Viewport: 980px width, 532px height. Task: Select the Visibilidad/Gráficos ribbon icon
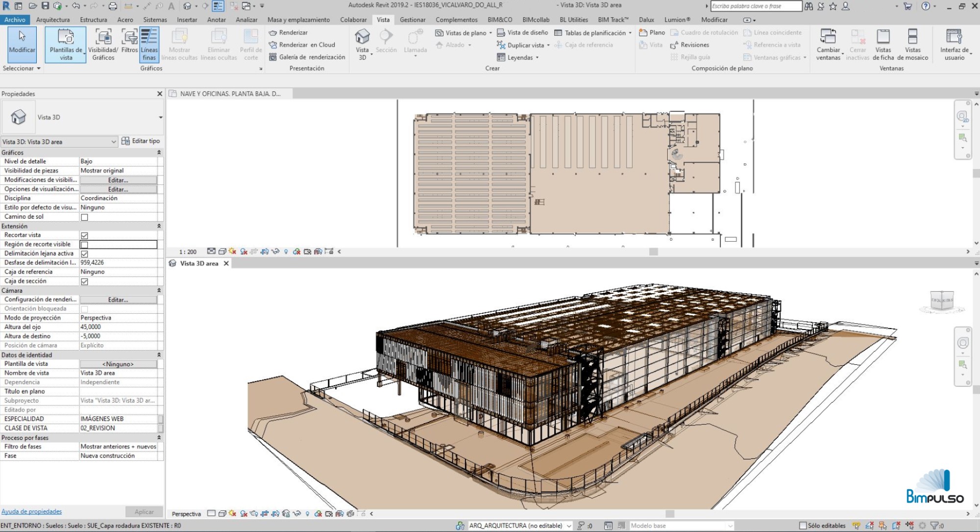point(103,45)
